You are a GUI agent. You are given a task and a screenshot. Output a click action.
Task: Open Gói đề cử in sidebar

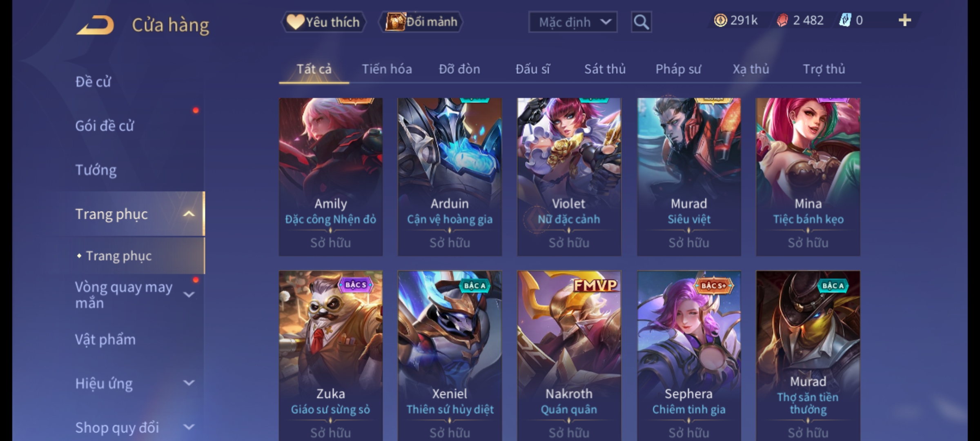pos(105,125)
